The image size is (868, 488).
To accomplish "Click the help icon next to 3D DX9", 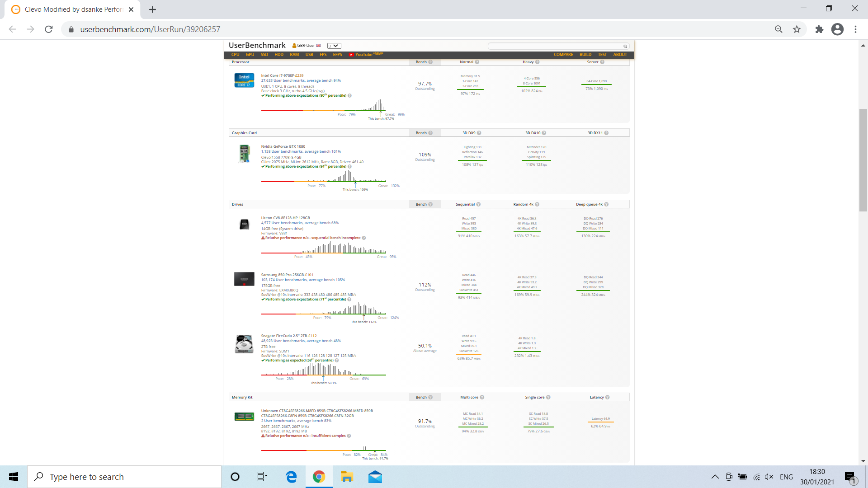I will click(x=479, y=133).
